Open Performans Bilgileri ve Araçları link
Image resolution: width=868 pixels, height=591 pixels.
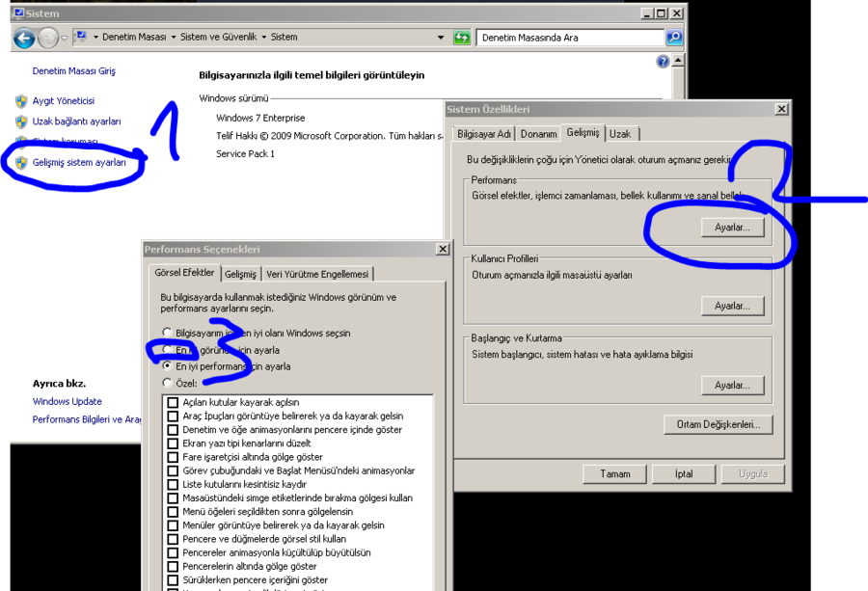point(87,419)
